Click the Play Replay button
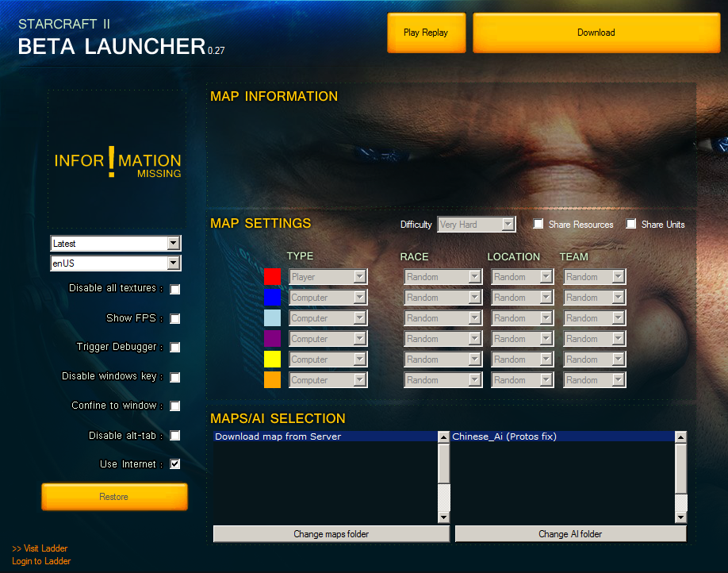Screen dimensions: 728x573 coord(426,33)
